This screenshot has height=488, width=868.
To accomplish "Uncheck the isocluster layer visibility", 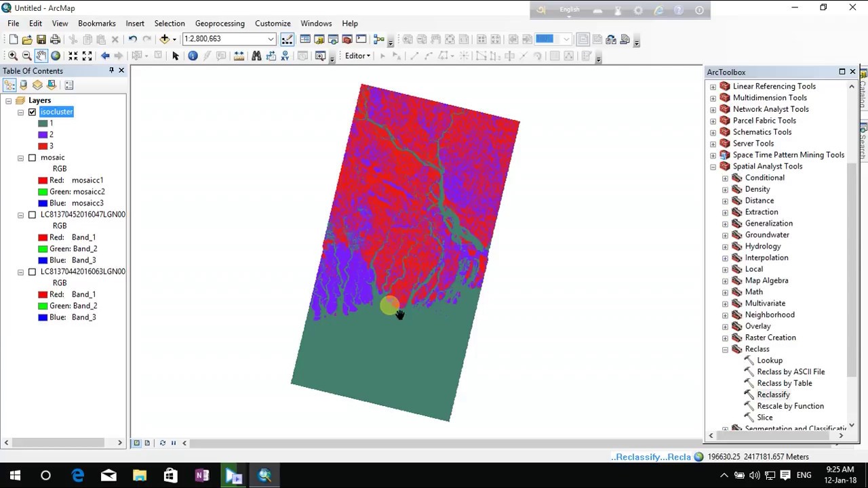I will 32,112.
